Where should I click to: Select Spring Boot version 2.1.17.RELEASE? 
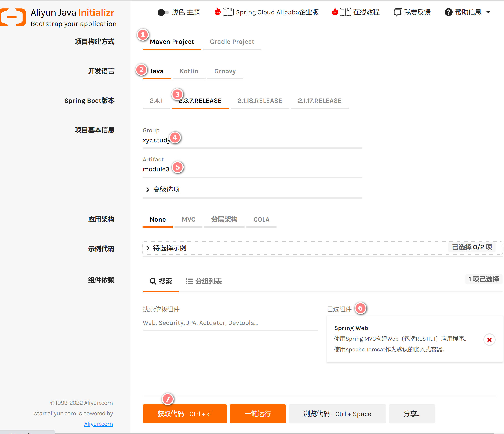click(x=320, y=101)
